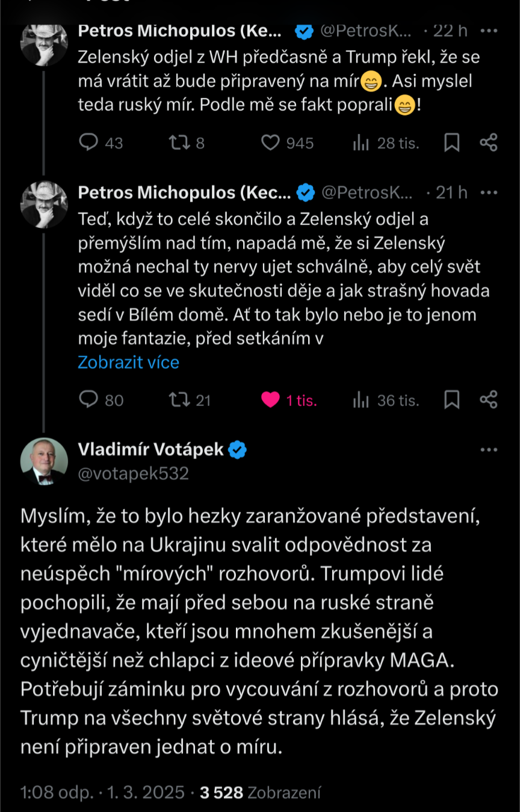Open more options on the 22 h post
The image size is (520, 812).
[491, 31]
